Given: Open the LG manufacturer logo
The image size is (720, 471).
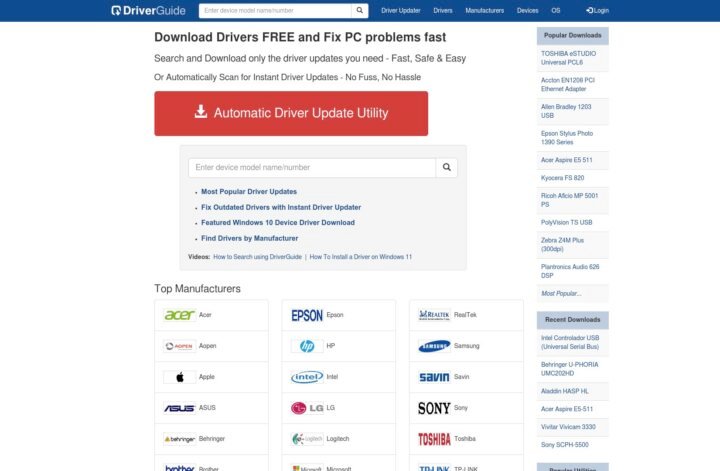Looking at the screenshot, I should (x=307, y=408).
